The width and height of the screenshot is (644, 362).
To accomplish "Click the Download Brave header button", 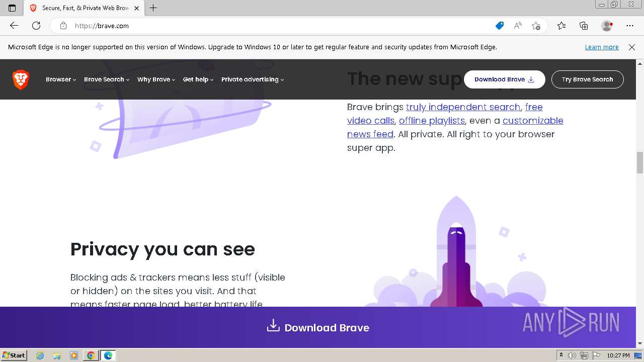I will tap(504, 79).
